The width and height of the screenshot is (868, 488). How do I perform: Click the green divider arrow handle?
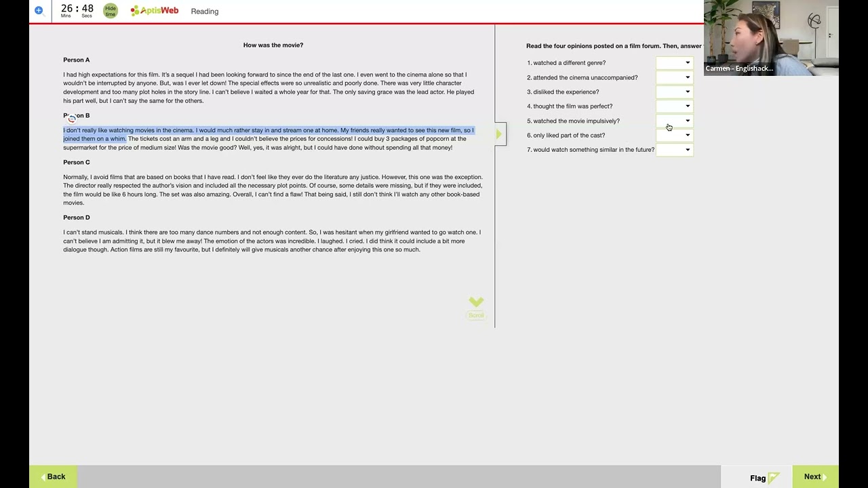tap(500, 134)
